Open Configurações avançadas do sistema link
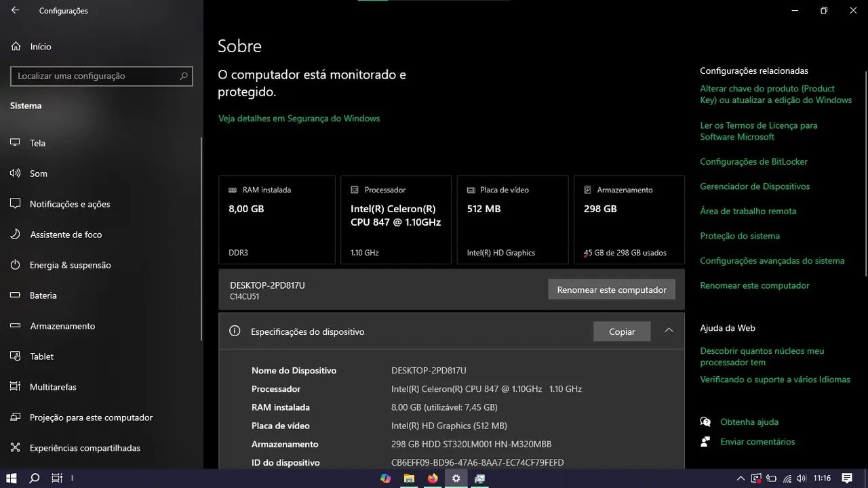This screenshot has width=868, height=488. [x=772, y=261]
